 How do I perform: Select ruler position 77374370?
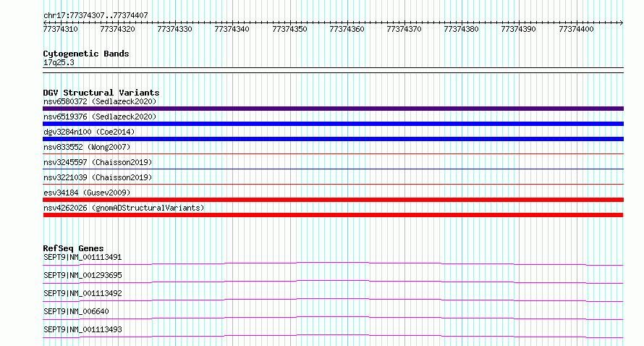click(404, 29)
